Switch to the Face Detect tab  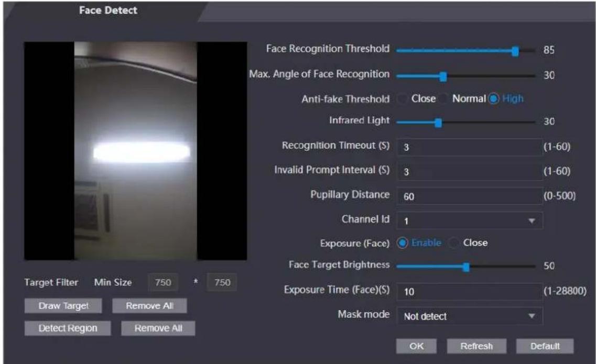(x=108, y=10)
